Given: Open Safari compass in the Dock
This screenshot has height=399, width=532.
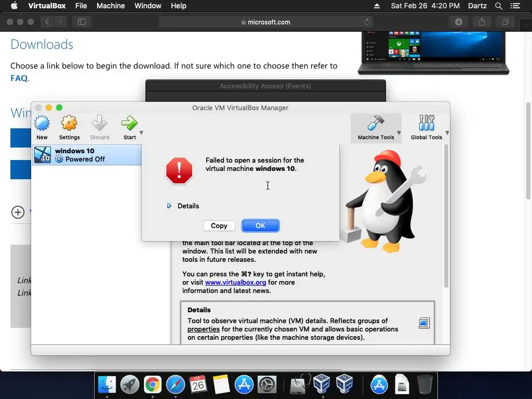Looking at the screenshot, I should coord(176,385).
